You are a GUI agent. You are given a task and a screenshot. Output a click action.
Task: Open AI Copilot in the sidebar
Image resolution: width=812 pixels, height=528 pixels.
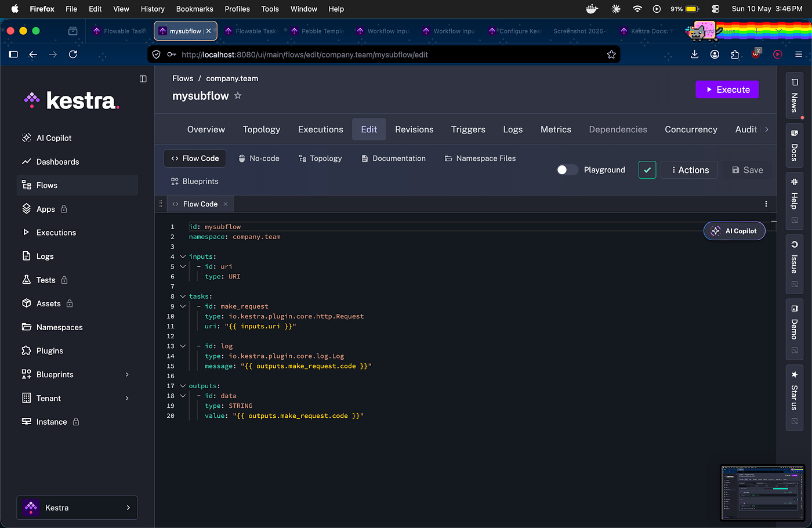pyautogui.click(x=77, y=138)
